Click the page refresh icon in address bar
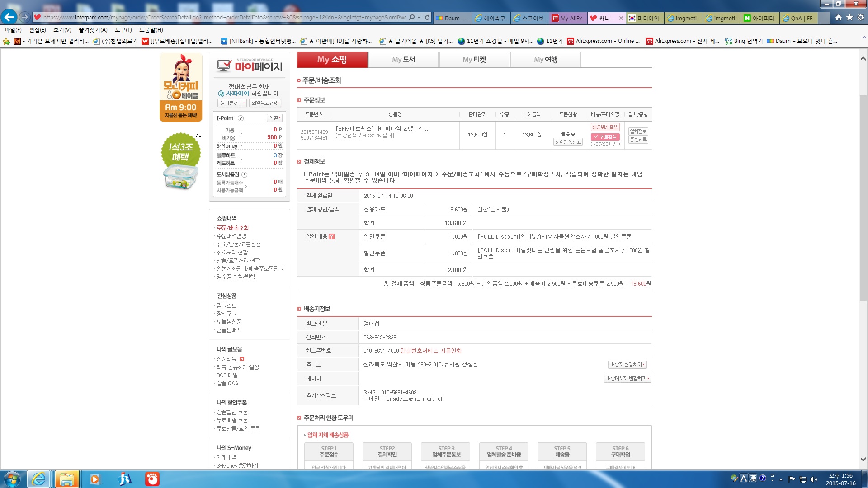This screenshot has width=868, height=488. (427, 18)
